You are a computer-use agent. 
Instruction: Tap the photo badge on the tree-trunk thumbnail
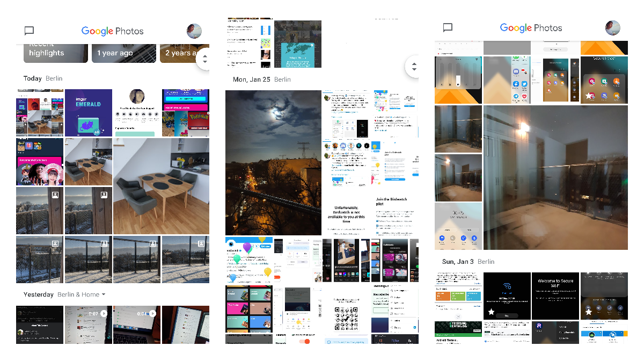tap(55, 194)
